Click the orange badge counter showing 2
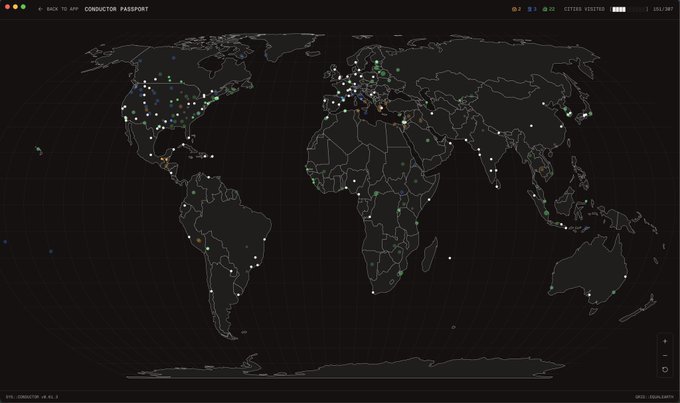This screenshot has width=680, height=403. [517, 9]
